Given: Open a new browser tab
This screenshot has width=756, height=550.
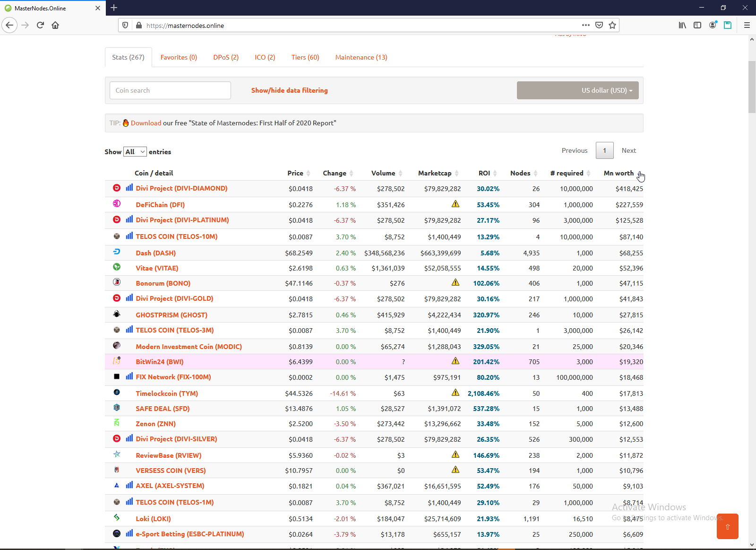Looking at the screenshot, I should tap(114, 8).
